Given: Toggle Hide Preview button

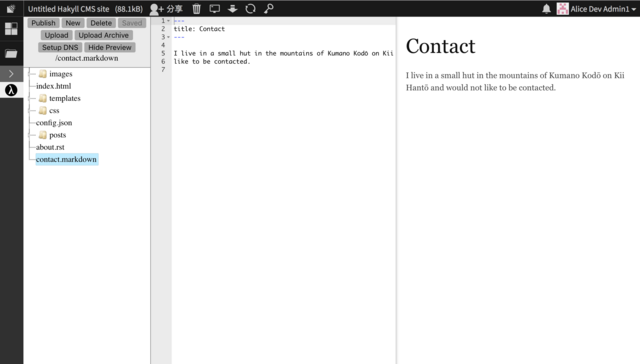Looking at the screenshot, I should pyautogui.click(x=110, y=47).
